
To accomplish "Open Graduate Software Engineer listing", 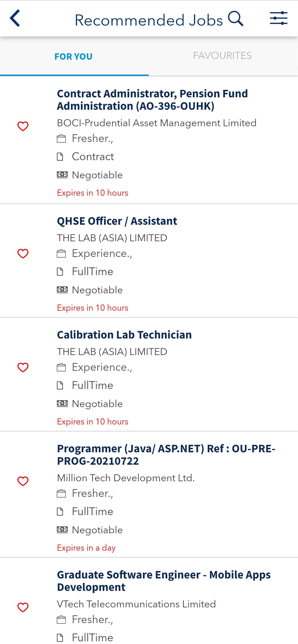I will pyautogui.click(x=164, y=581).
